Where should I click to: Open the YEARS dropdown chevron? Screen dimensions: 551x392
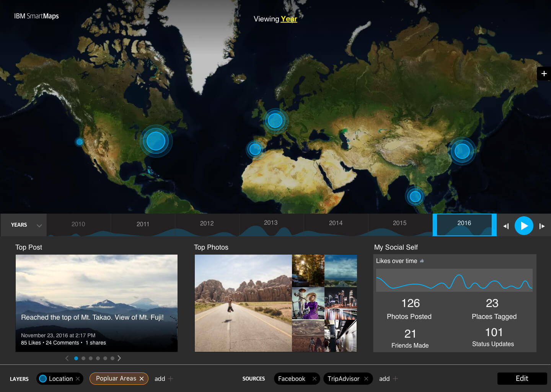(39, 225)
